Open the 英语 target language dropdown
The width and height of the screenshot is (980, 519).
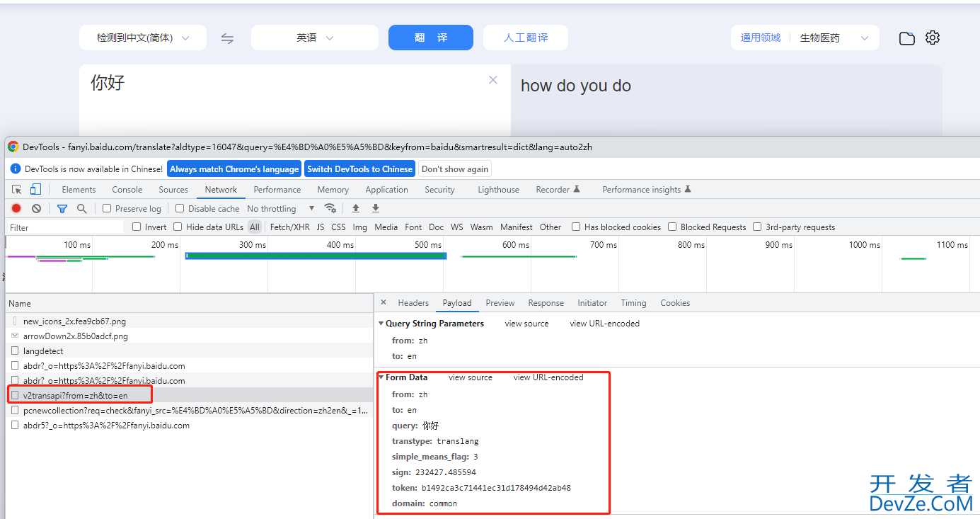point(315,38)
